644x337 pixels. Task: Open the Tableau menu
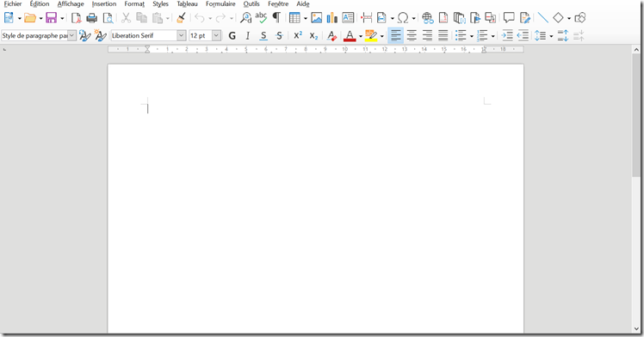click(x=188, y=3)
